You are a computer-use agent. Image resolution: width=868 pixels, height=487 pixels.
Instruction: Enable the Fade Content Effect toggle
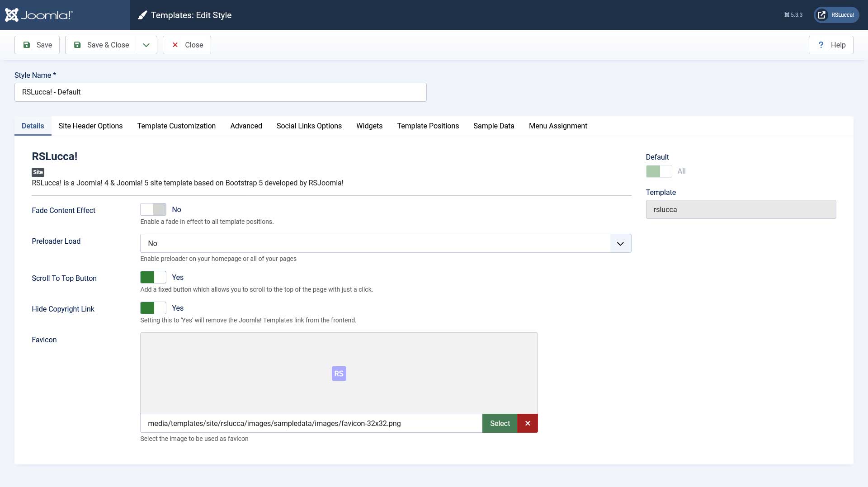coord(153,209)
